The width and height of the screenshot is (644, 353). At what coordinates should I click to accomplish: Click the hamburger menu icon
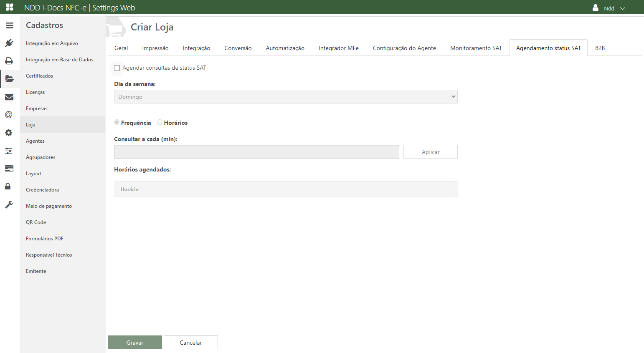click(10, 25)
